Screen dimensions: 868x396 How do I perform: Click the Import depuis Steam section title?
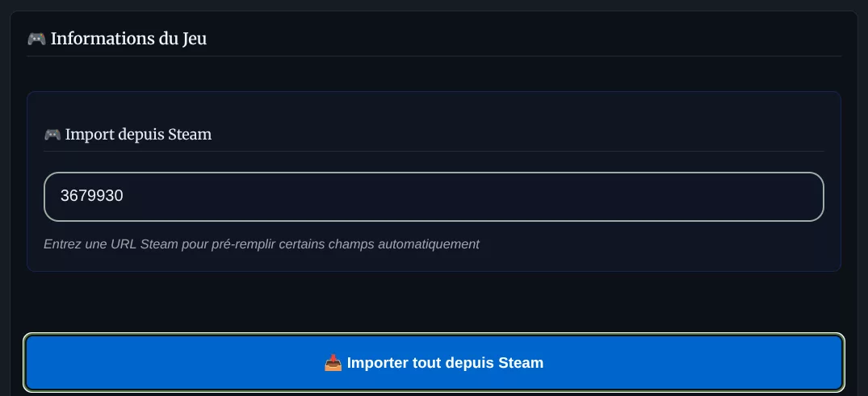click(x=138, y=135)
